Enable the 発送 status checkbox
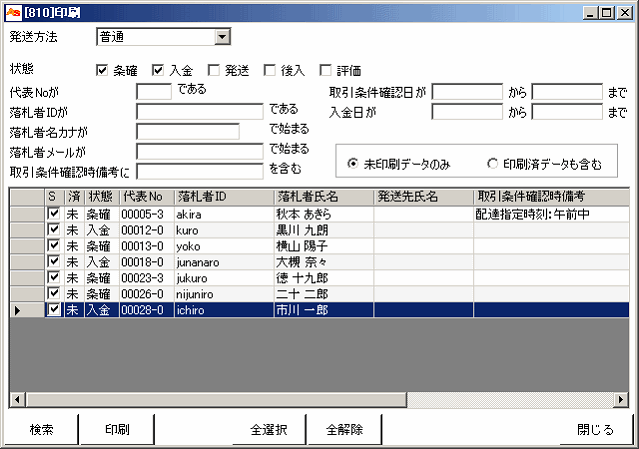 coord(214,70)
